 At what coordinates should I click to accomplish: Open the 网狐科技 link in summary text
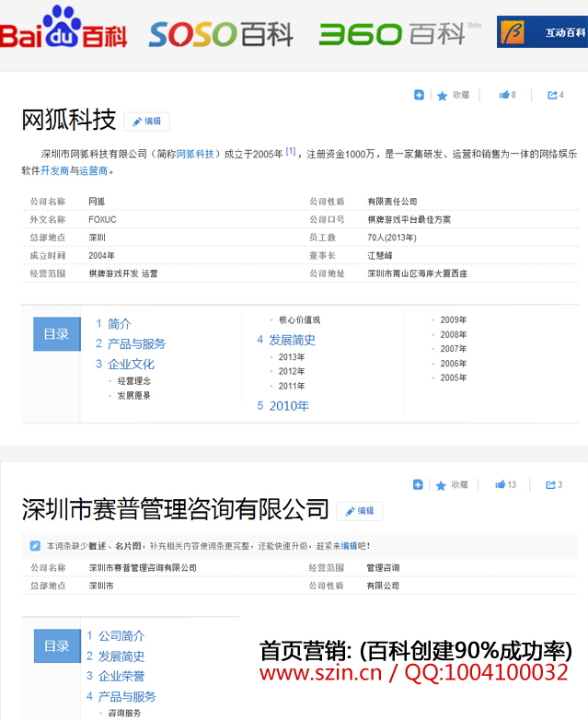[194, 154]
